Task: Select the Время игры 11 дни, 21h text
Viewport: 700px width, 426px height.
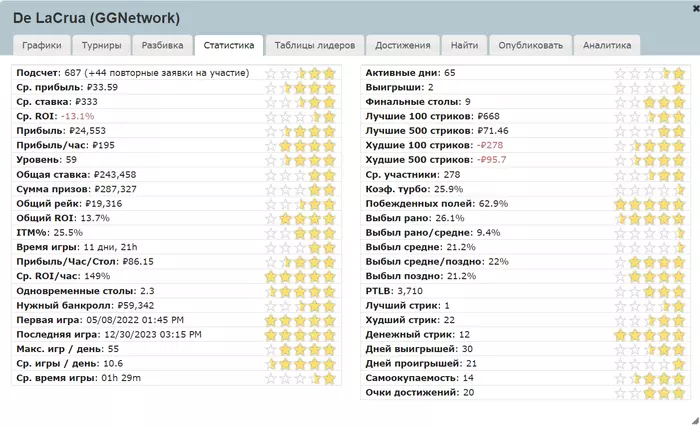Action: click(77, 247)
